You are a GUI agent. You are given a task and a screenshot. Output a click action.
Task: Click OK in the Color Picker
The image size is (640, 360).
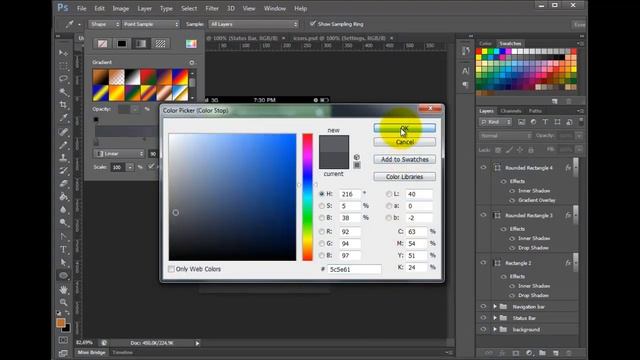click(404, 128)
